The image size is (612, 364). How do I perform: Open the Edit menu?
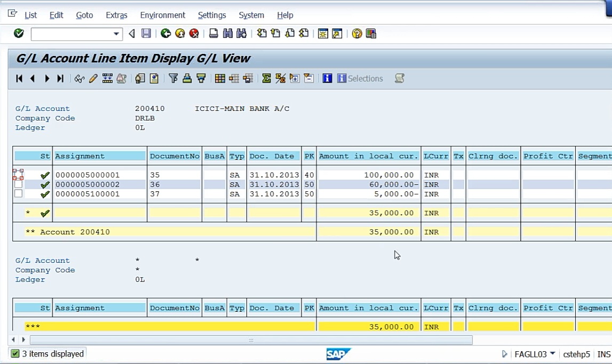click(x=56, y=15)
